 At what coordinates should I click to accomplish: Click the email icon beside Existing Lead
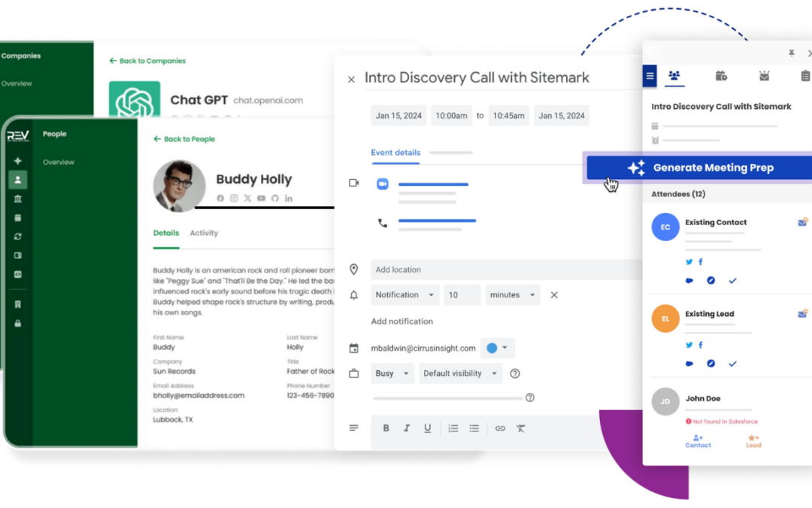pos(802,313)
